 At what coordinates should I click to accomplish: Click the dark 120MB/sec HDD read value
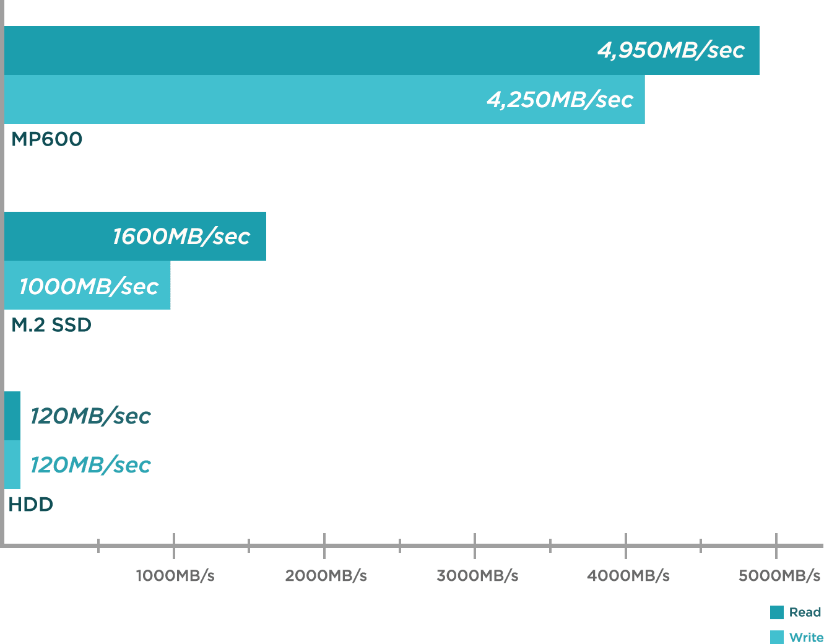tap(90, 416)
